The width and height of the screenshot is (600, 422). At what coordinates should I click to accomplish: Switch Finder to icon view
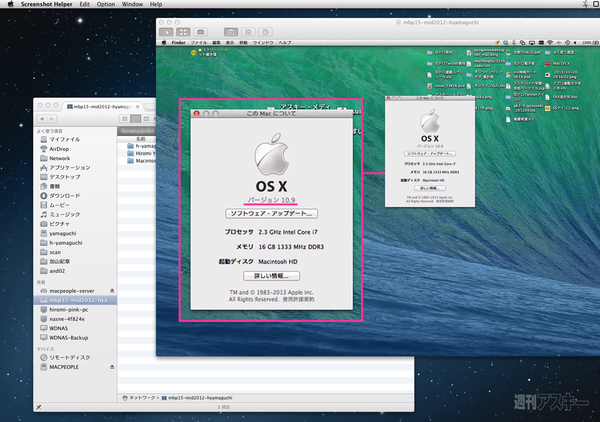coord(125,119)
